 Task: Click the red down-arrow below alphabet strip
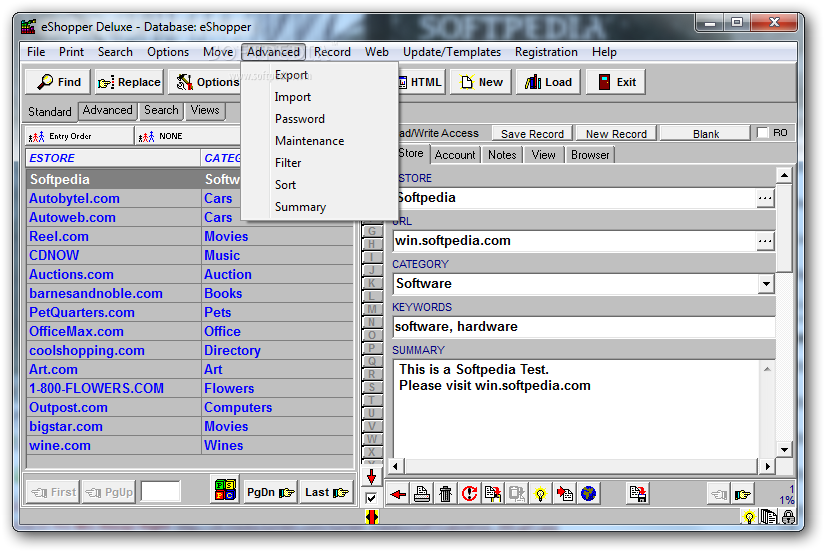[371, 477]
